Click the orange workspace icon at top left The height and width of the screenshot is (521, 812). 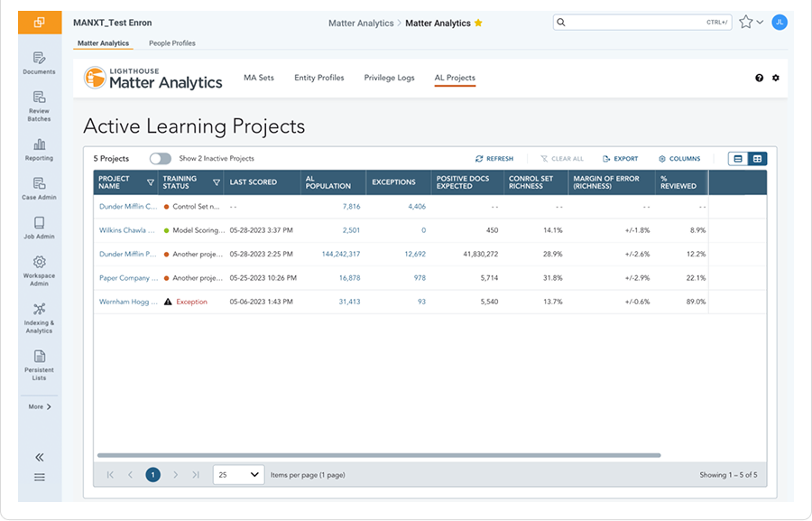pyautogui.click(x=40, y=23)
